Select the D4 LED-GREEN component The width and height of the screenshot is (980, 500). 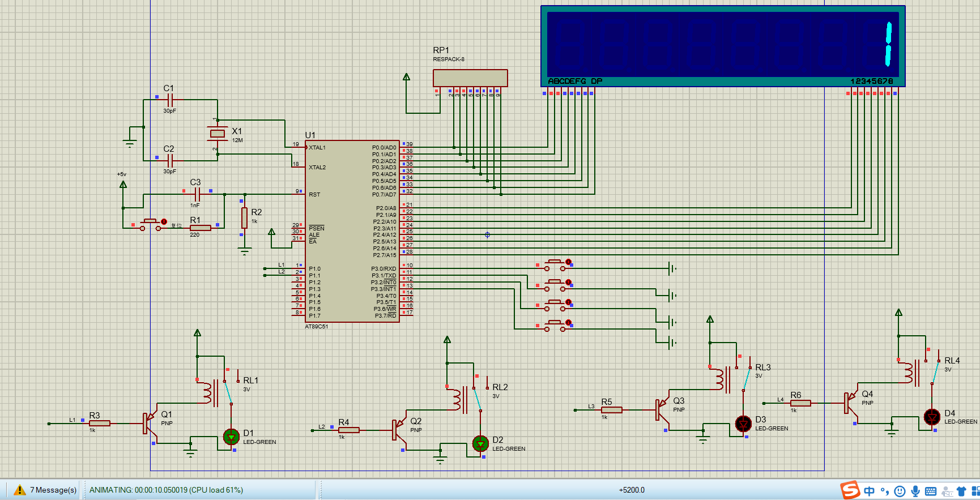[932, 417]
